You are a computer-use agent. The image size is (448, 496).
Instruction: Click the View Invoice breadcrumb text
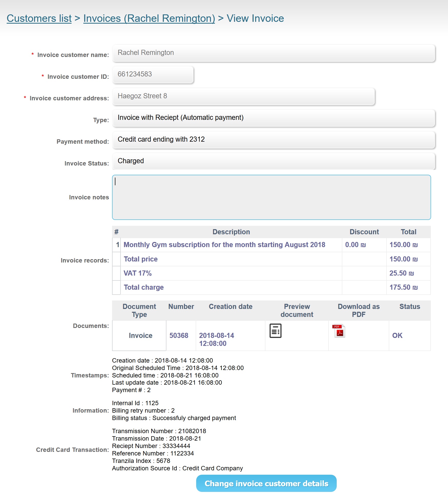[x=255, y=18]
